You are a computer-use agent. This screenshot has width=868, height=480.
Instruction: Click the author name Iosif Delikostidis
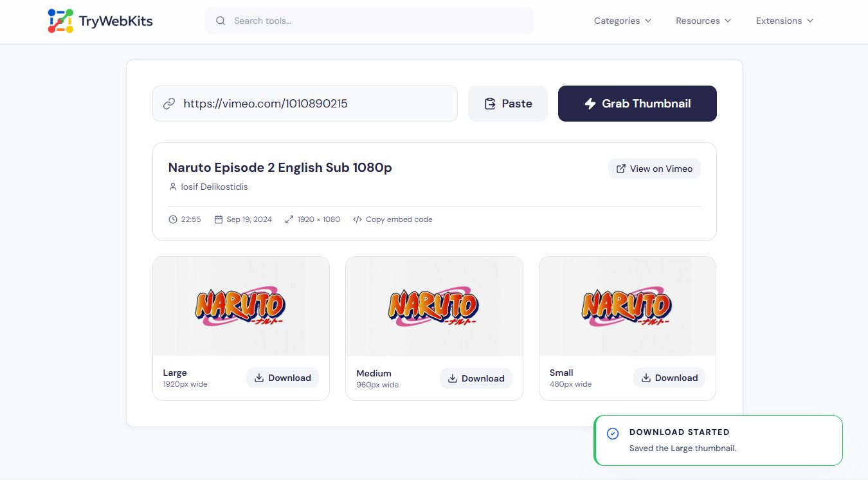[x=214, y=187]
